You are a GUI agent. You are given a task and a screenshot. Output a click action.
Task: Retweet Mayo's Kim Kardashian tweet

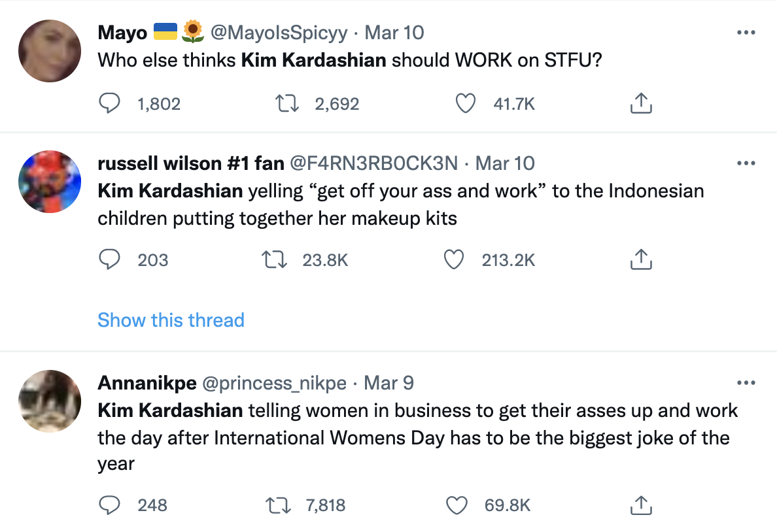coord(286,103)
